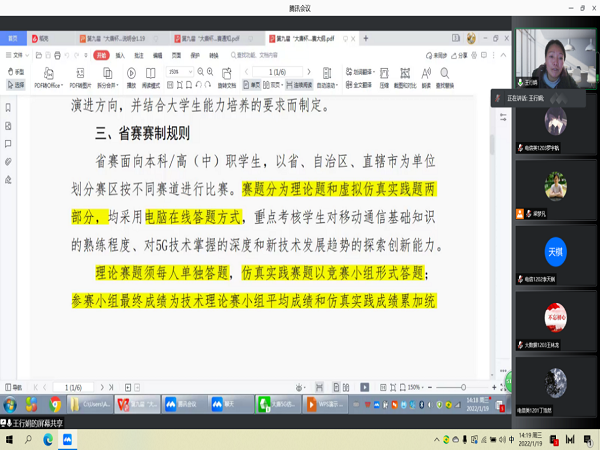Expand the 拆分合并 split-merge menu
This screenshot has height=450, width=600.
coord(108,78)
